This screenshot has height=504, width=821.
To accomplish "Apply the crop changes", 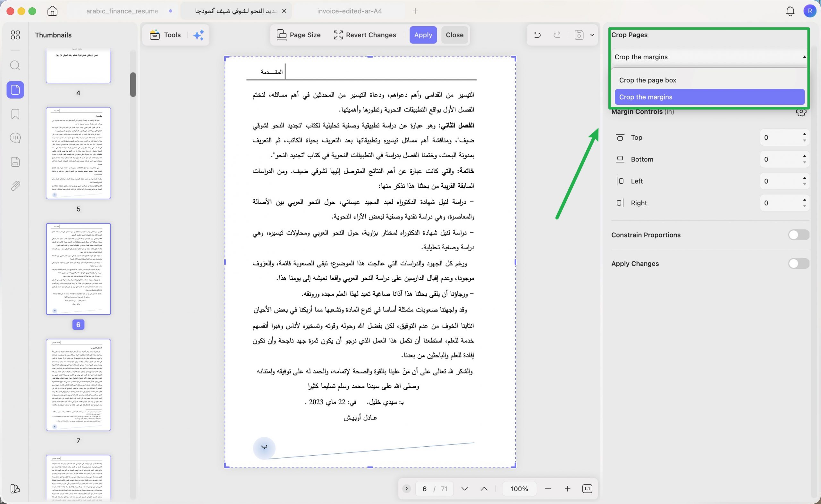I will pos(423,35).
